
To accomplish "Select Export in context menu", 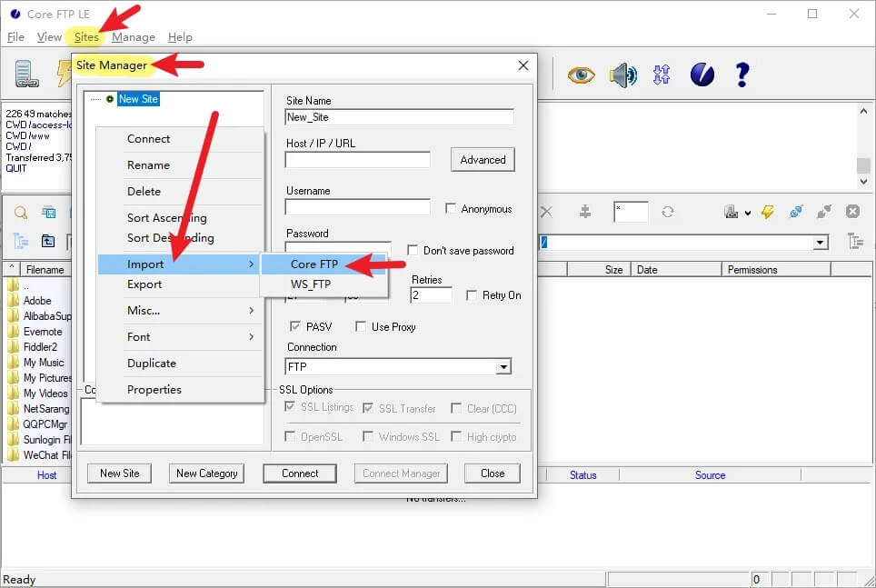I will coord(179,284).
